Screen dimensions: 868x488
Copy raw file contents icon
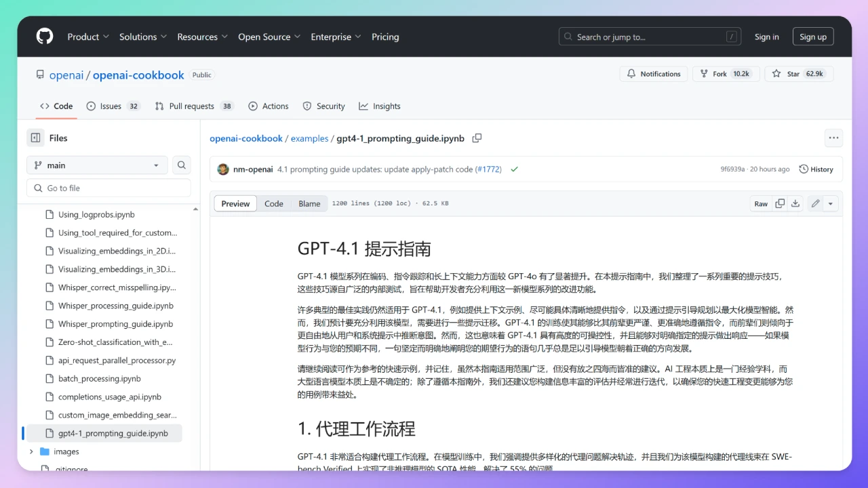pyautogui.click(x=780, y=203)
